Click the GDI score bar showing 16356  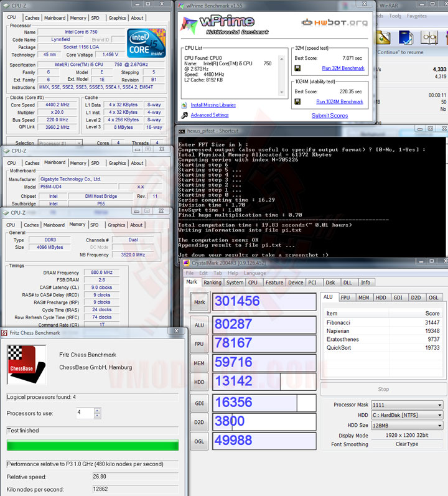pyautogui.click(x=264, y=403)
